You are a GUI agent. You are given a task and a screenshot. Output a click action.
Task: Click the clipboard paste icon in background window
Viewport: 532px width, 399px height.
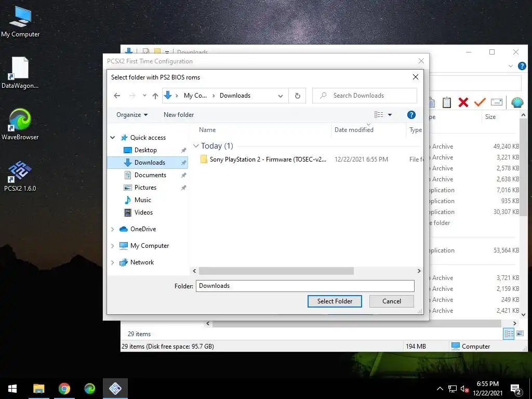coord(446,102)
